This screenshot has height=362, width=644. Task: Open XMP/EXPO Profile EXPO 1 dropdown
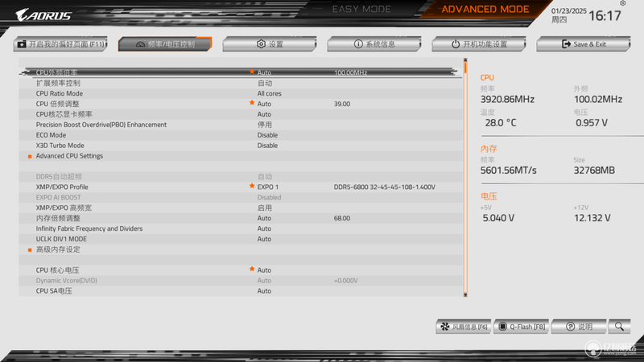[268, 187]
